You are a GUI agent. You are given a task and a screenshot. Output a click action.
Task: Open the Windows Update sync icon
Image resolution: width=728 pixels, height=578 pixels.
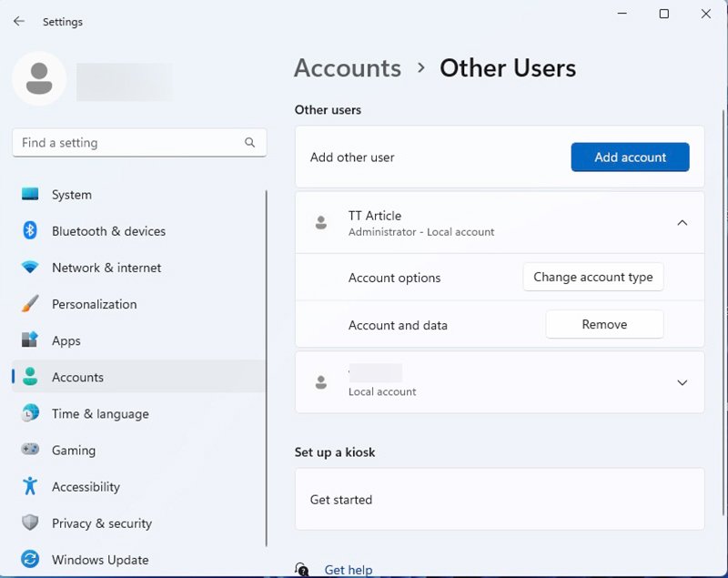click(x=30, y=560)
